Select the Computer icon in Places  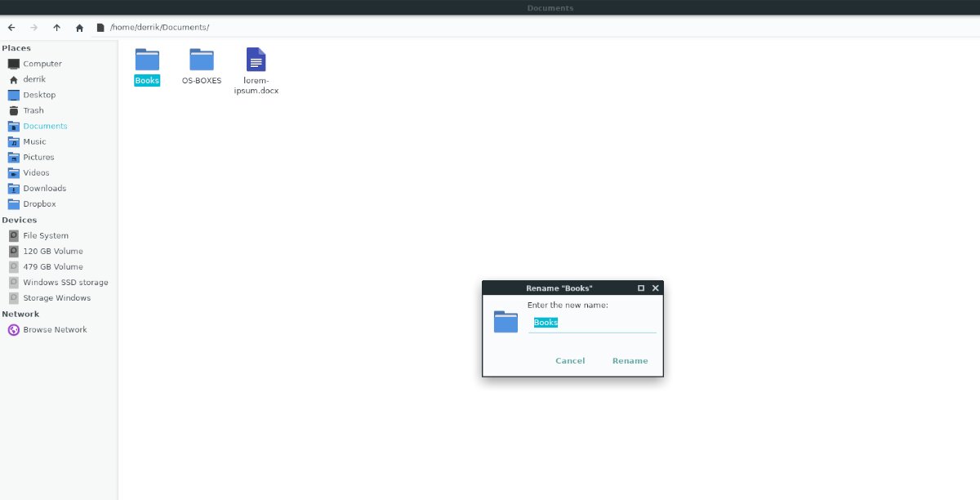tap(13, 64)
